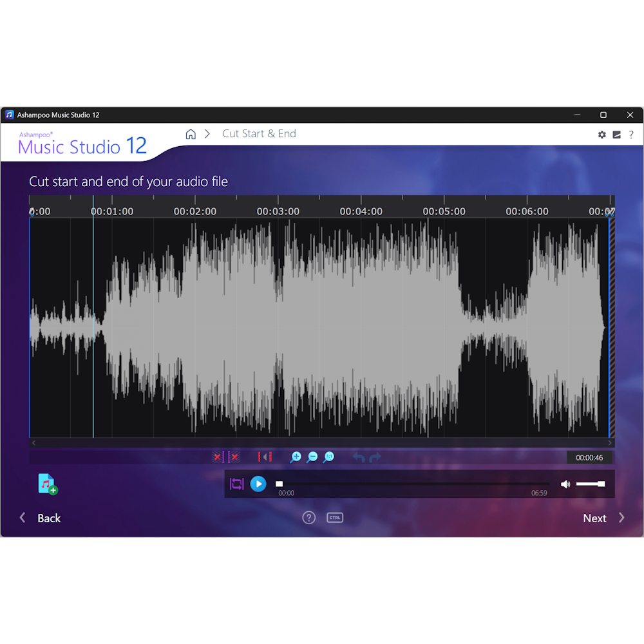Click the 00:02:00 ruler label
644x644 pixels.
pyautogui.click(x=195, y=211)
